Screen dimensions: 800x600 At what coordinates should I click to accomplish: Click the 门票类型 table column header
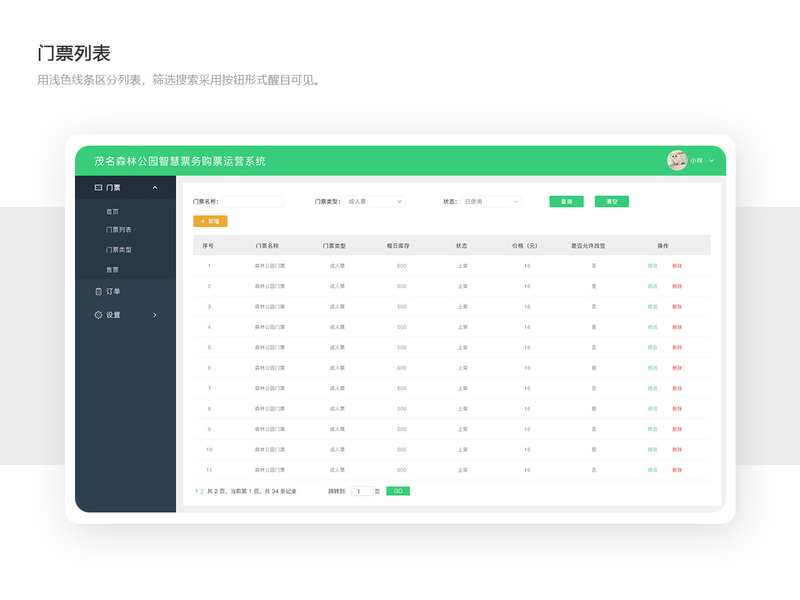click(x=334, y=245)
